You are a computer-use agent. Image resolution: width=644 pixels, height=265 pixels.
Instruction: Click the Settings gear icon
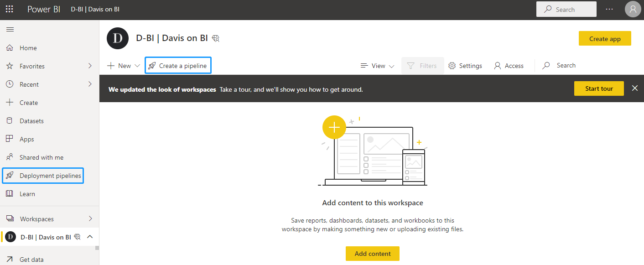click(x=452, y=66)
